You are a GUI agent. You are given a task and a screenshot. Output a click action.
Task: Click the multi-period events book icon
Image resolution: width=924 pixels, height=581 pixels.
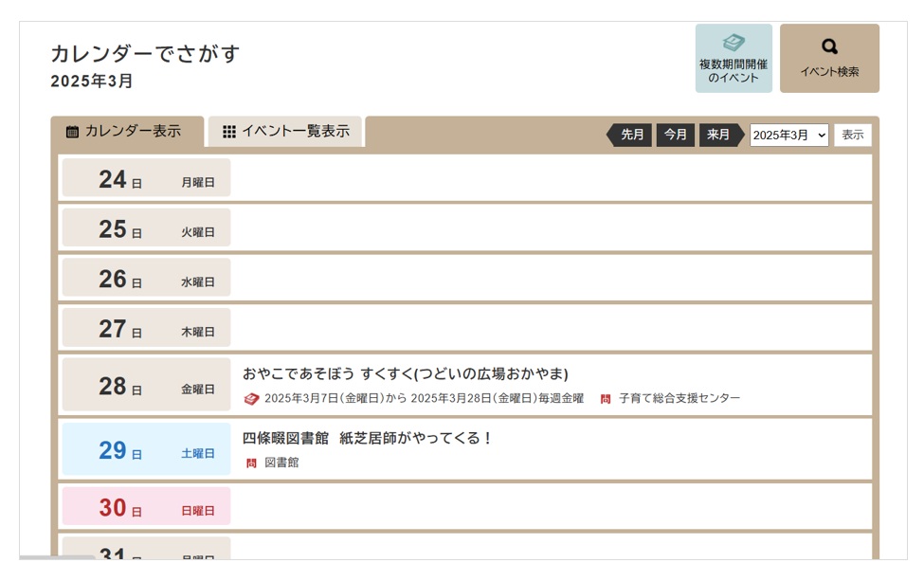coord(734,43)
